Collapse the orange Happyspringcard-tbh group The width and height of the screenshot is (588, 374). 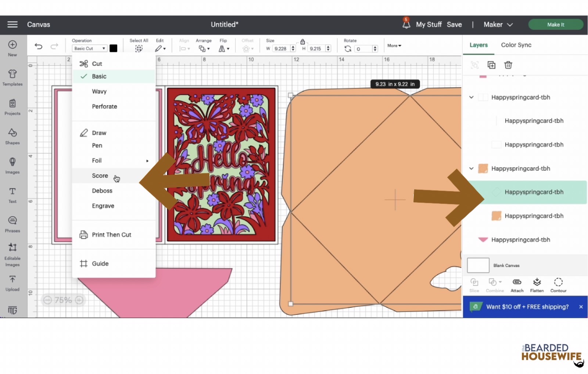tap(472, 168)
